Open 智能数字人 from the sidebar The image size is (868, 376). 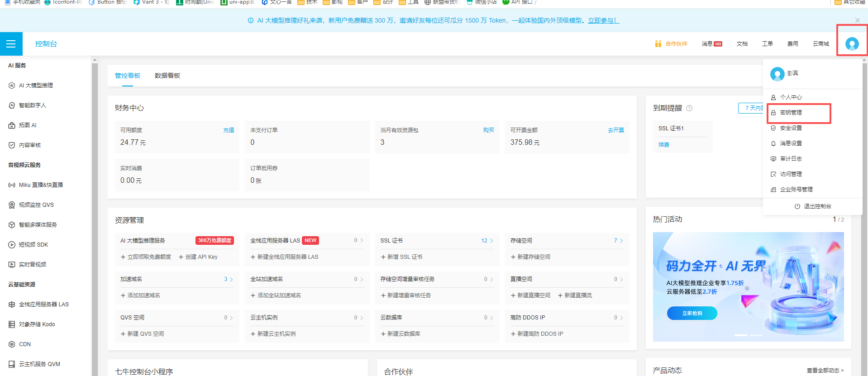[x=33, y=105]
